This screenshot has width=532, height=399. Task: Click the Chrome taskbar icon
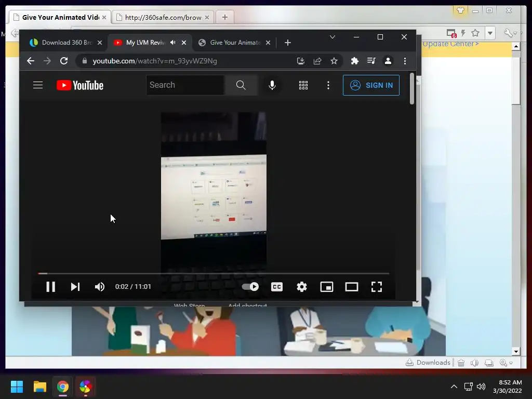click(63, 387)
